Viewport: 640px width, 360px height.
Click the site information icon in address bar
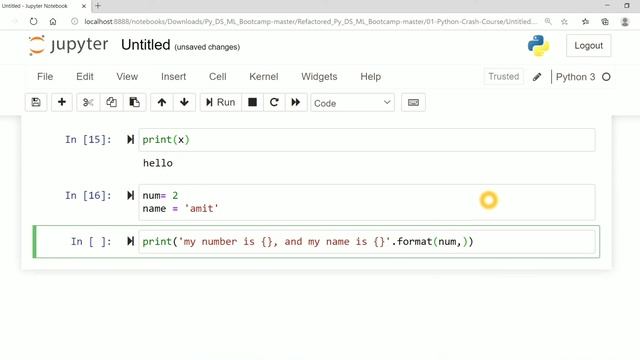74,21
